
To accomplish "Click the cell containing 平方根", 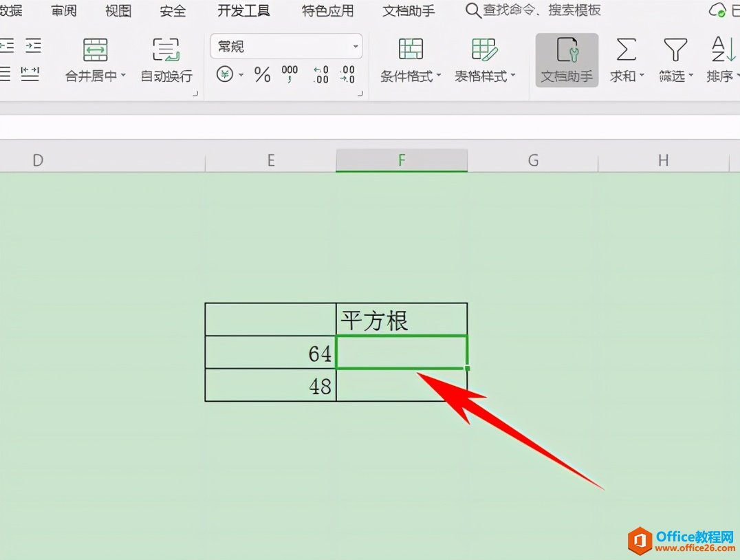I will [x=402, y=320].
